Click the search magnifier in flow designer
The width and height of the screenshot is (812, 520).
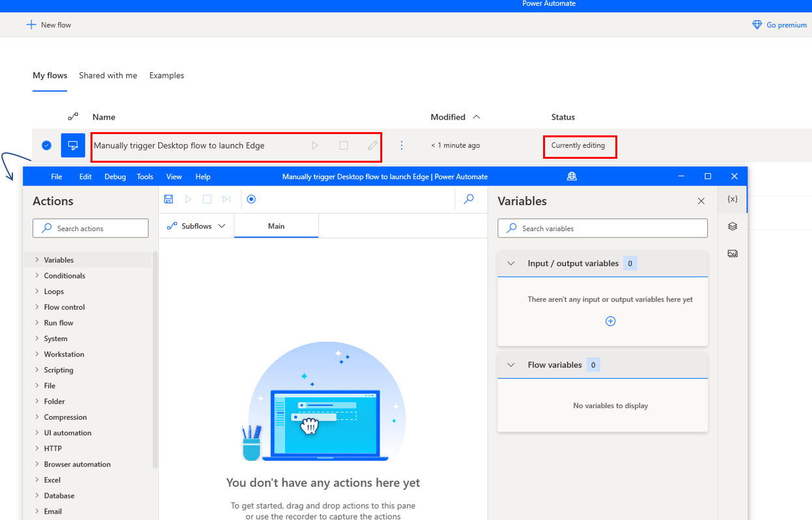point(468,199)
